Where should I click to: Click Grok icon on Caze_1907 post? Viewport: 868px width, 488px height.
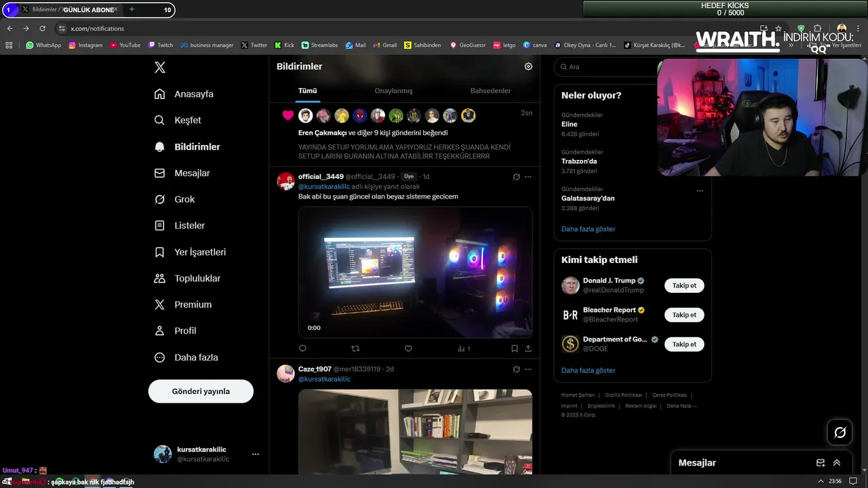(x=516, y=369)
